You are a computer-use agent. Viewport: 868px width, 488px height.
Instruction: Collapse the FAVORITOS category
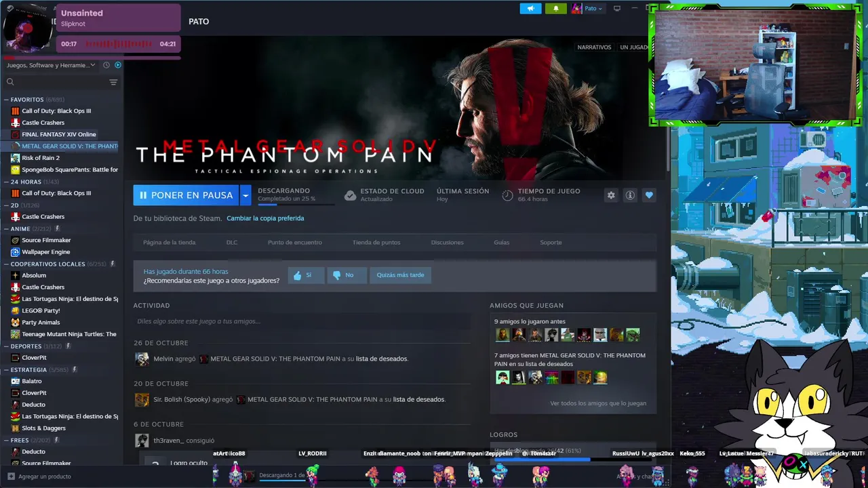click(6, 100)
